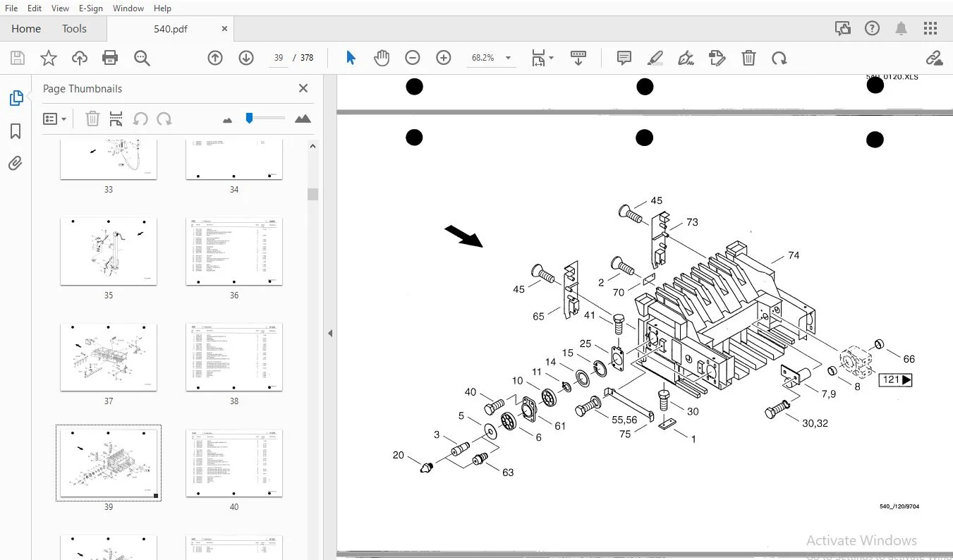Switch to the Home tab
Screen dimensions: 953x560
point(26,29)
